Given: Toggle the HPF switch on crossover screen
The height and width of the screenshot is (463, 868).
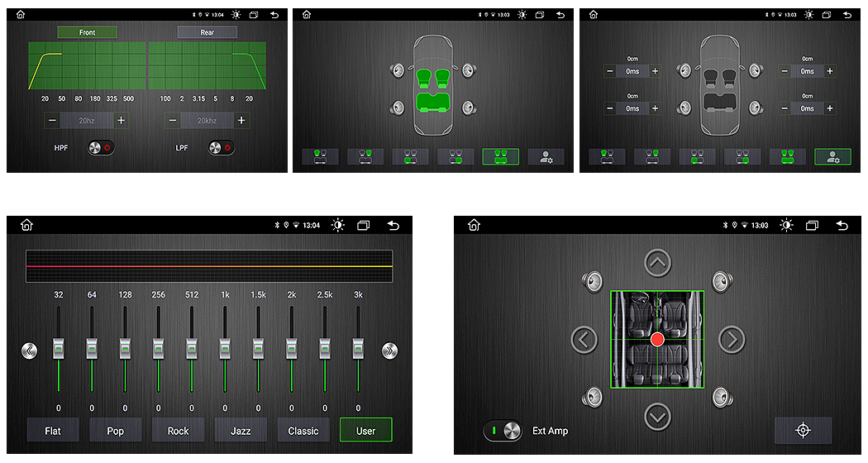Looking at the screenshot, I should [101, 148].
